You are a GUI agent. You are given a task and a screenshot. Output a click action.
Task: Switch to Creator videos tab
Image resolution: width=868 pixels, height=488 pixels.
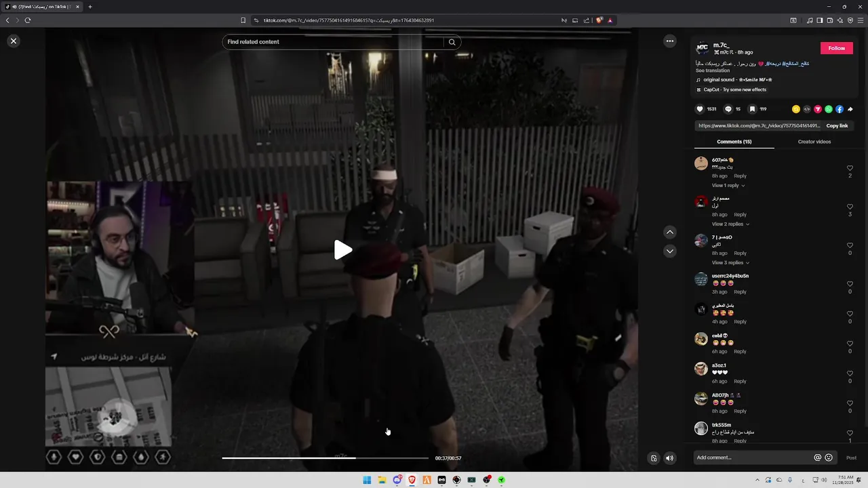coord(814,142)
